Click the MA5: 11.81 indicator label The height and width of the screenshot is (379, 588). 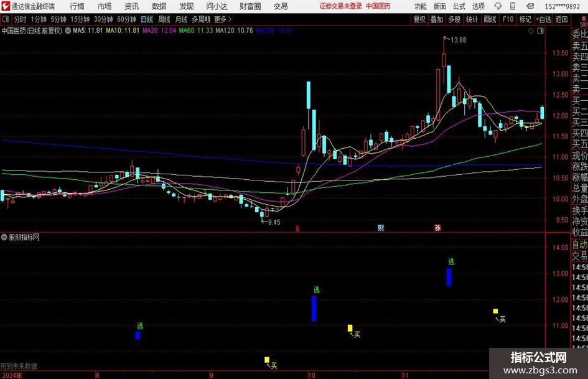pyautogui.click(x=88, y=30)
